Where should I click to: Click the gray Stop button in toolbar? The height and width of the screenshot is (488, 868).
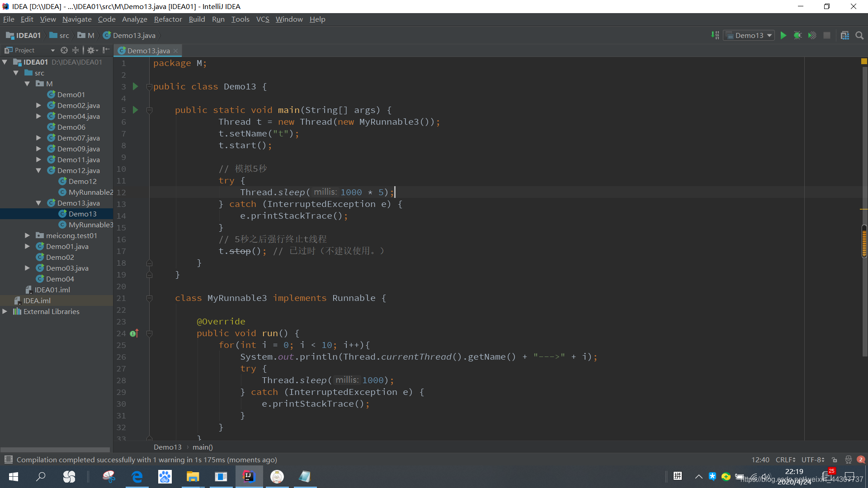point(827,35)
